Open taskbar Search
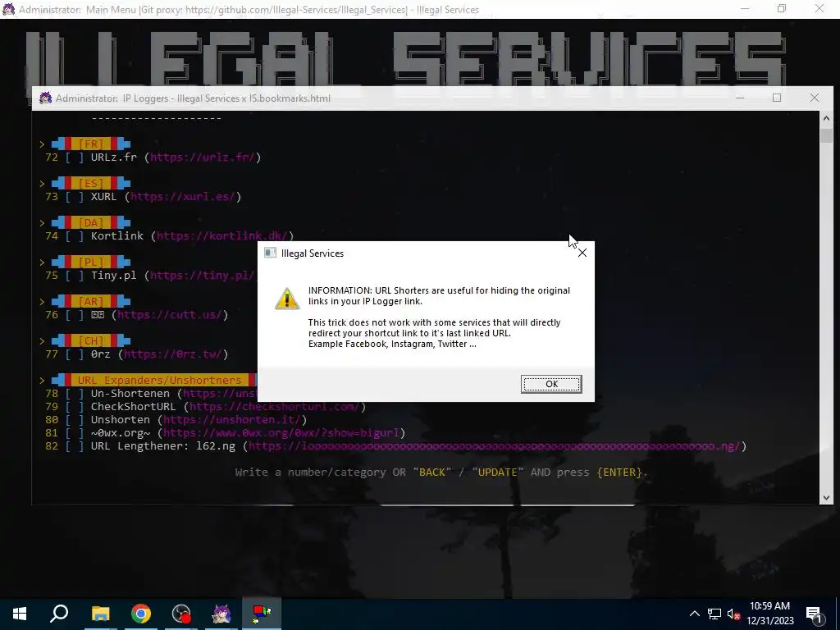840x630 pixels. pyautogui.click(x=59, y=614)
